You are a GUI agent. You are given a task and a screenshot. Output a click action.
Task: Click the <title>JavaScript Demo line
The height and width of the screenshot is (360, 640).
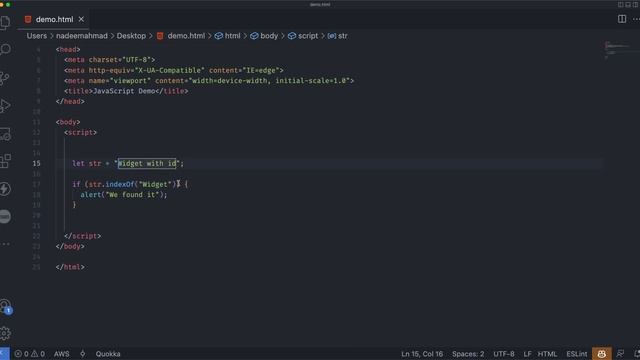[x=126, y=91]
